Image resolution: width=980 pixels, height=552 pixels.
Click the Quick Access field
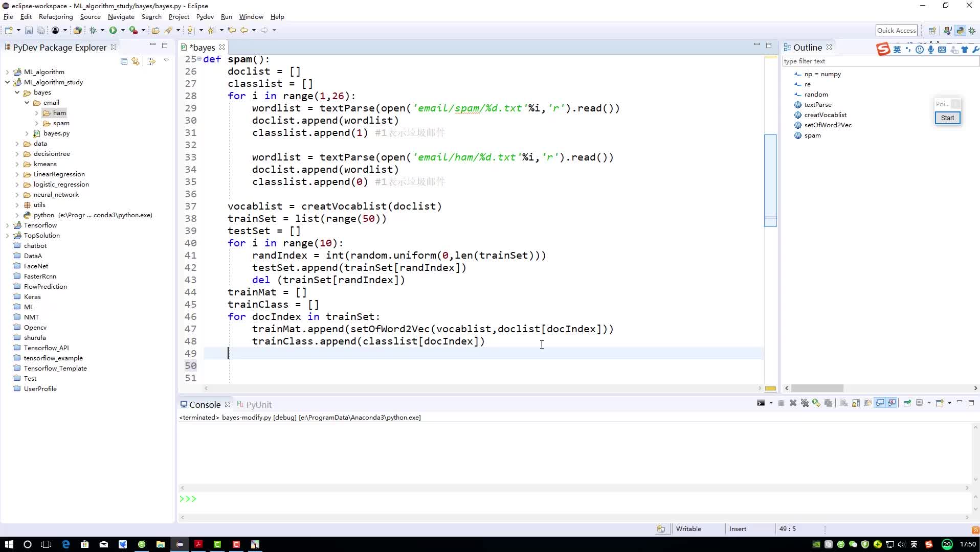click(x=897, y=31)
